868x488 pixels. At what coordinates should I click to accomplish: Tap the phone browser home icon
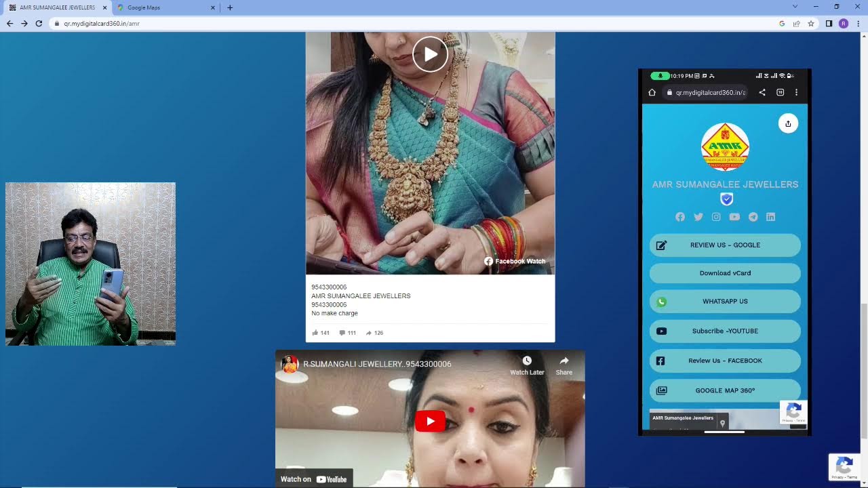coord(652,92)
